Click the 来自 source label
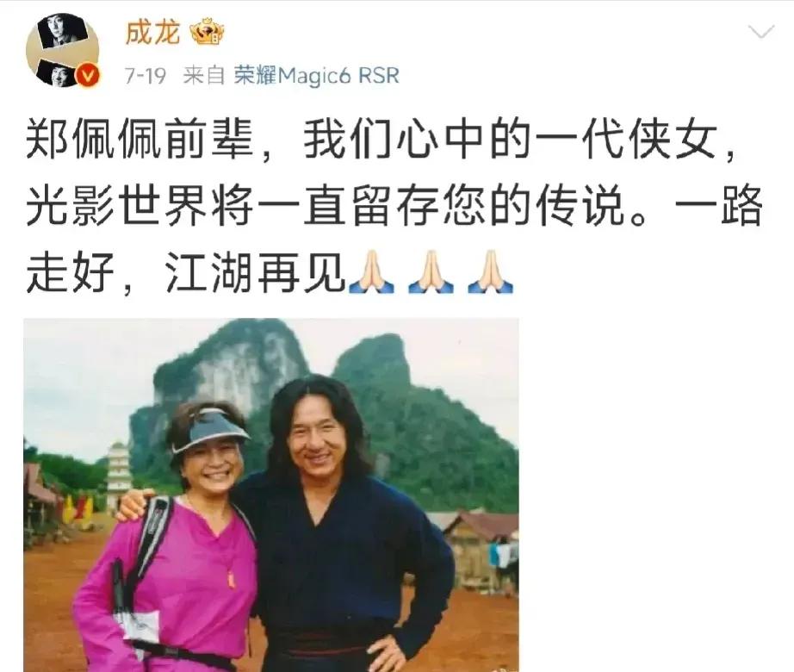 click(x=203, y=76)
